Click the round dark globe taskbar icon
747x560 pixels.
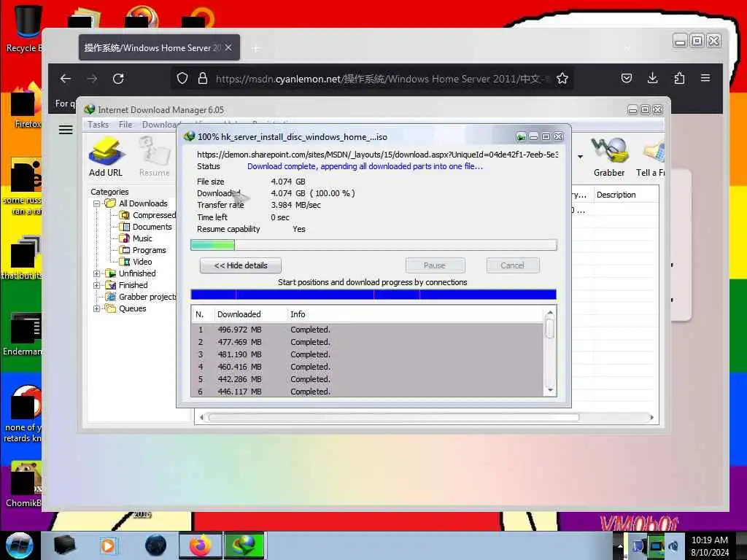pyautogui.click(x=156, y=545)
